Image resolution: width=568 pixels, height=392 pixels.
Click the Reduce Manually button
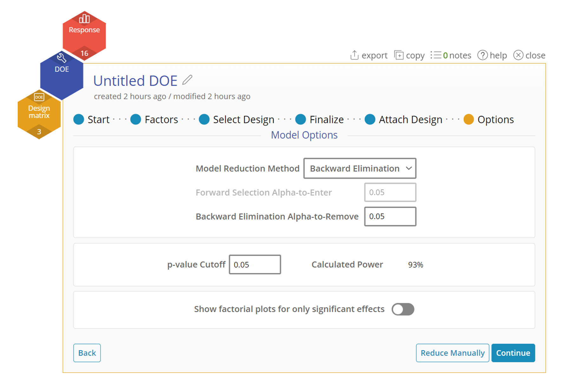(x=453, y=353)
